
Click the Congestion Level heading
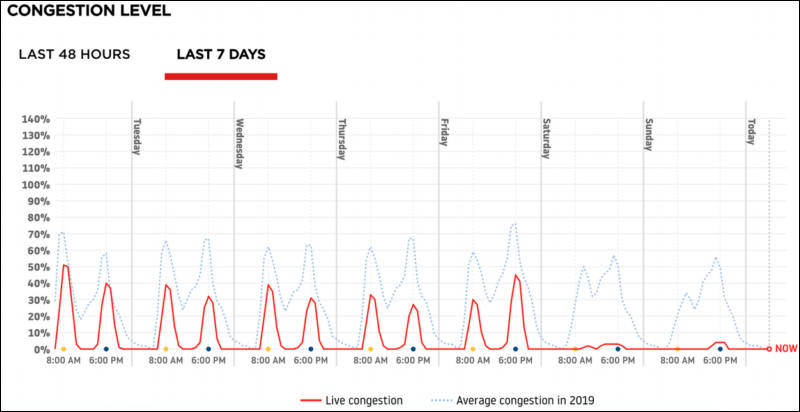tap(89, 11)
